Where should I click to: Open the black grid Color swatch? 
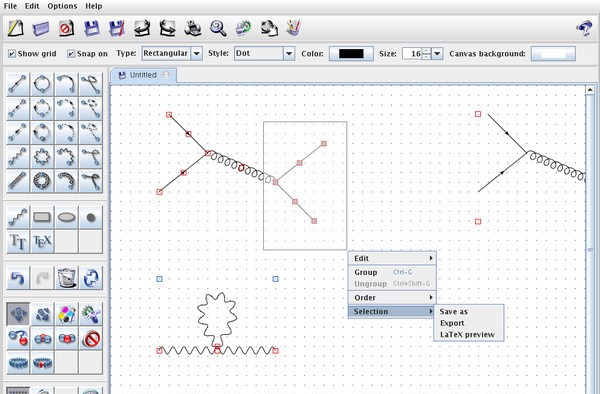click(x=351, y=54)
